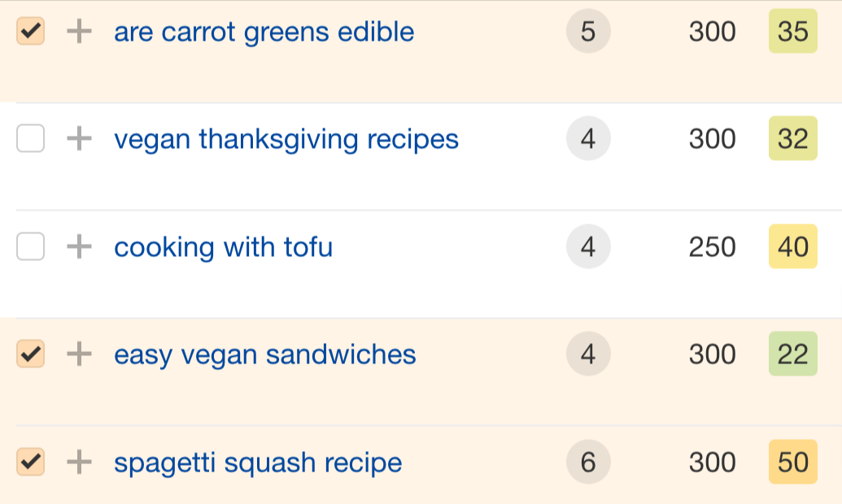842x504 pixels.
Task: Click plus icon beside 'cooking with tofu'
Action: click(79, 246)
